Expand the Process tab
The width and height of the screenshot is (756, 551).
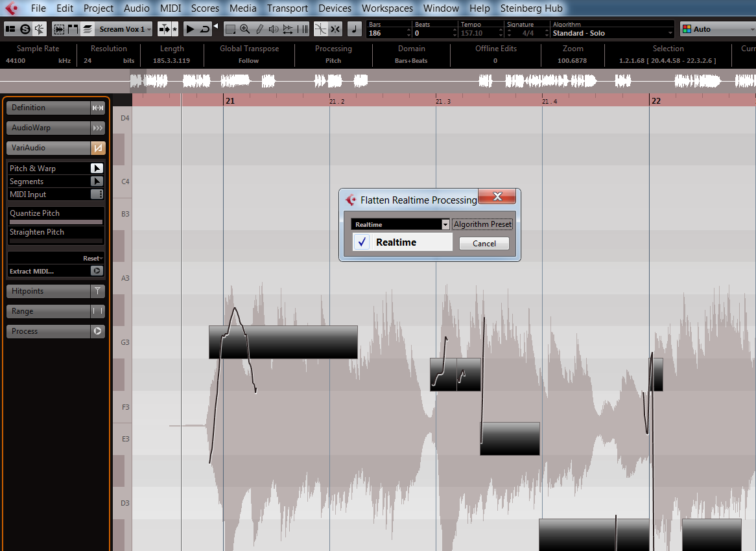[48, 331]
